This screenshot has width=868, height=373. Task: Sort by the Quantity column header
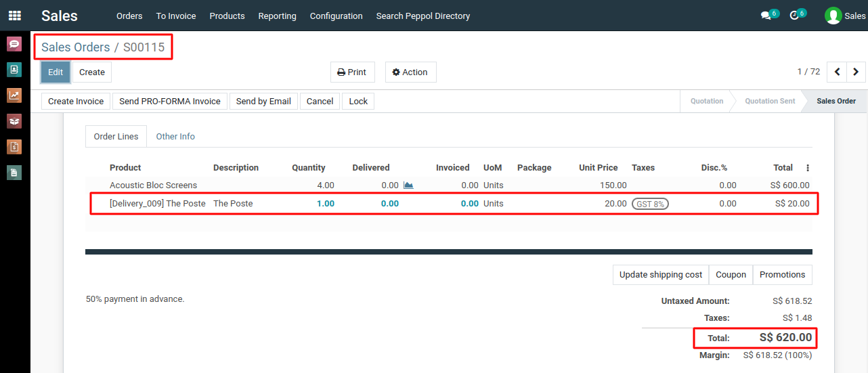coord(309,168)
